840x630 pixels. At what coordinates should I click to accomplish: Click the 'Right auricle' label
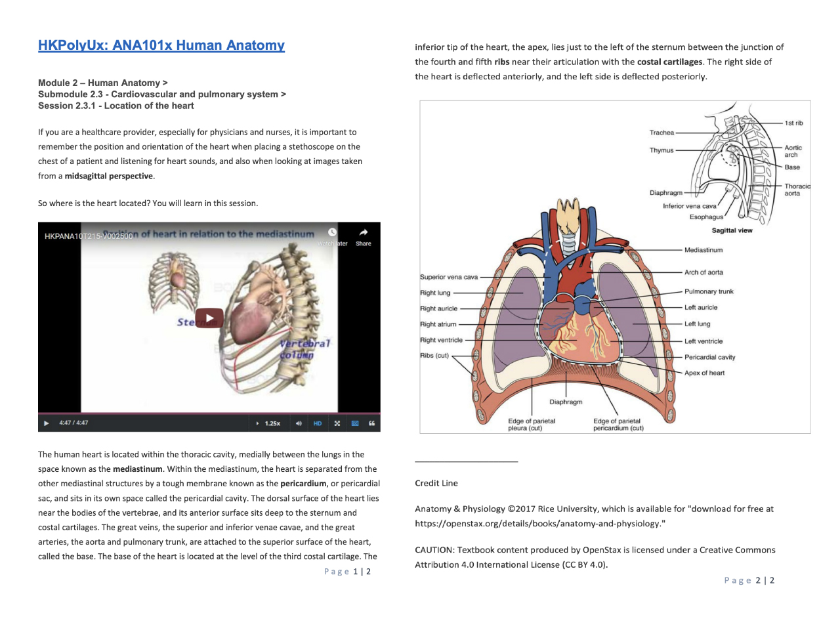tap(438, 308)
